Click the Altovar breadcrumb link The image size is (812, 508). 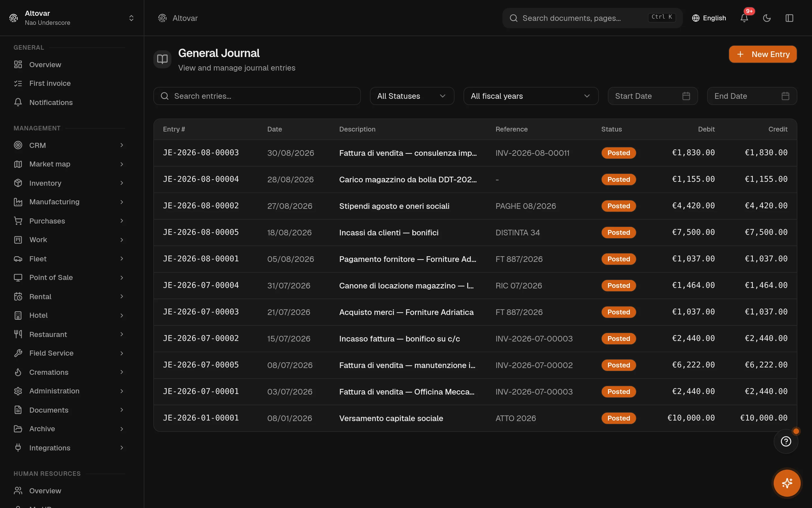[x=185, y=18]
